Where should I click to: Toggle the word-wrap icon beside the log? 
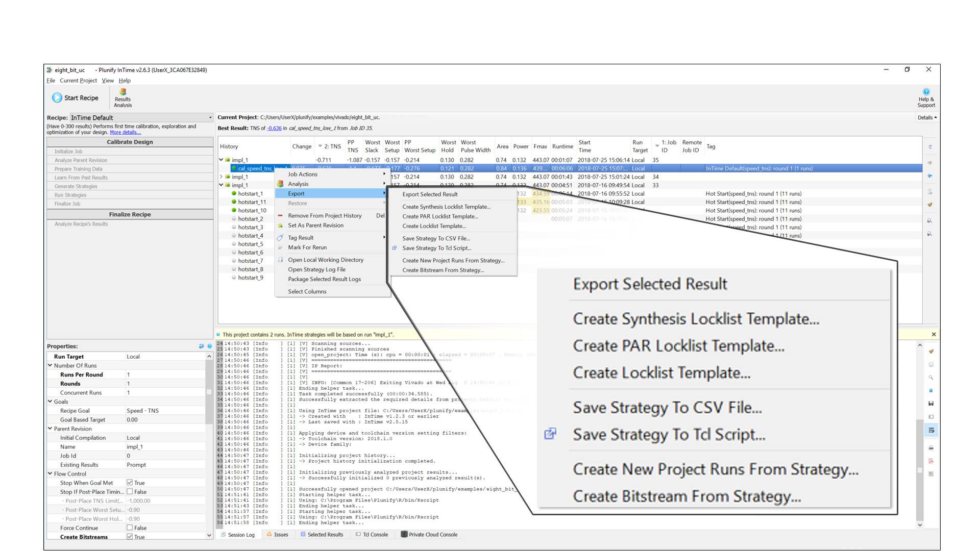(931, 430)
